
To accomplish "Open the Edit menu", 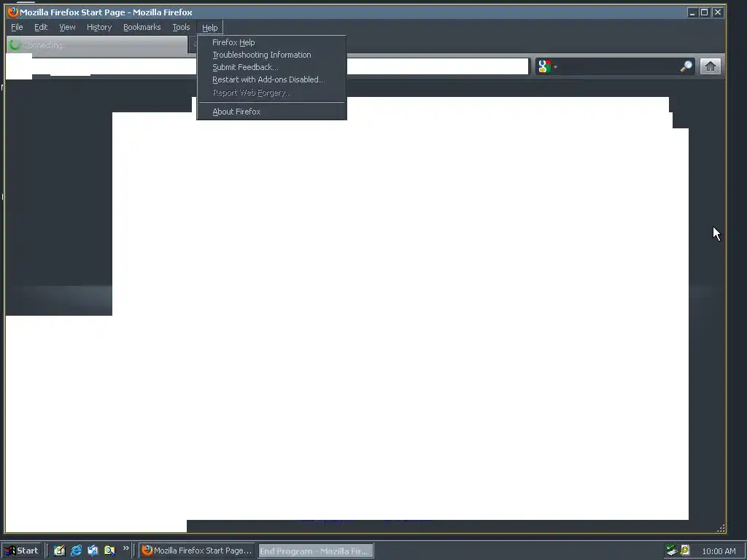I will (x=41, y=27).
